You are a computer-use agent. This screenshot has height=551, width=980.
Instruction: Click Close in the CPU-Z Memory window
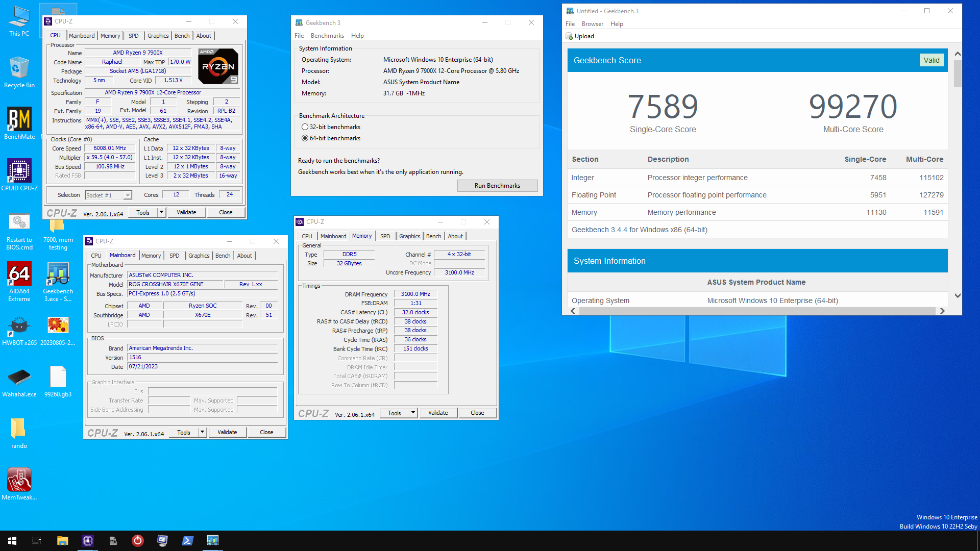pos(477,413)
